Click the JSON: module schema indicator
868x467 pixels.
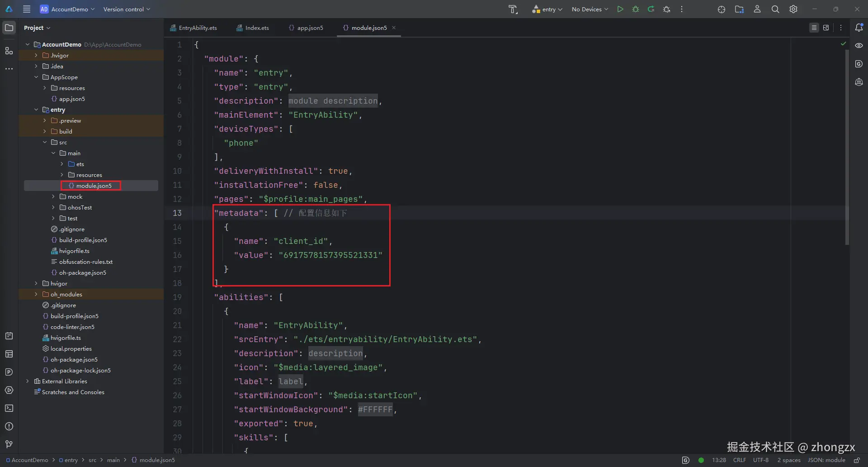click(826, 460)
